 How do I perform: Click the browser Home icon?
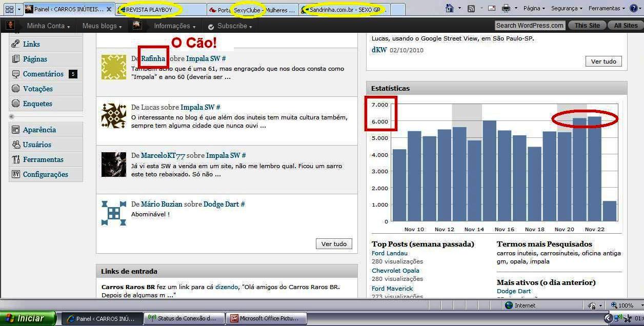(450, 8)
